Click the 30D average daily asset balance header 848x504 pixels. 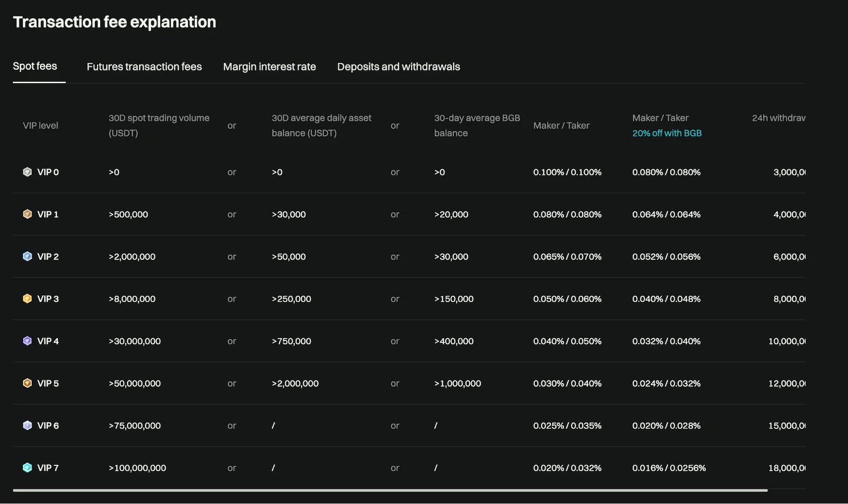pyautogui.click(x=321, y=125)
